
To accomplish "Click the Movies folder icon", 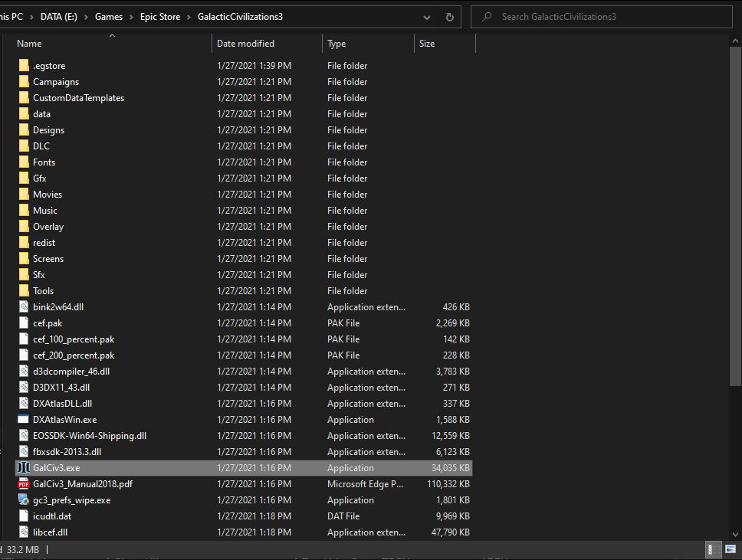I will 24,194.
